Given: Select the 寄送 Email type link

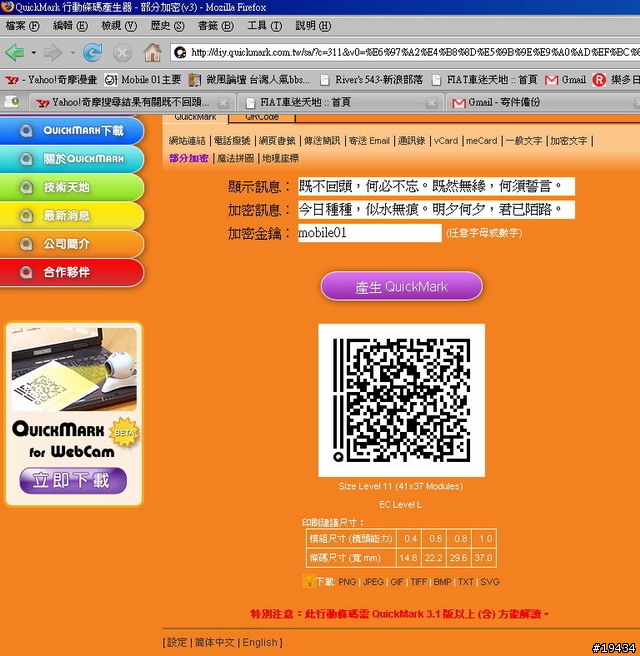Looking at the screenshot, I should point(369,141).
